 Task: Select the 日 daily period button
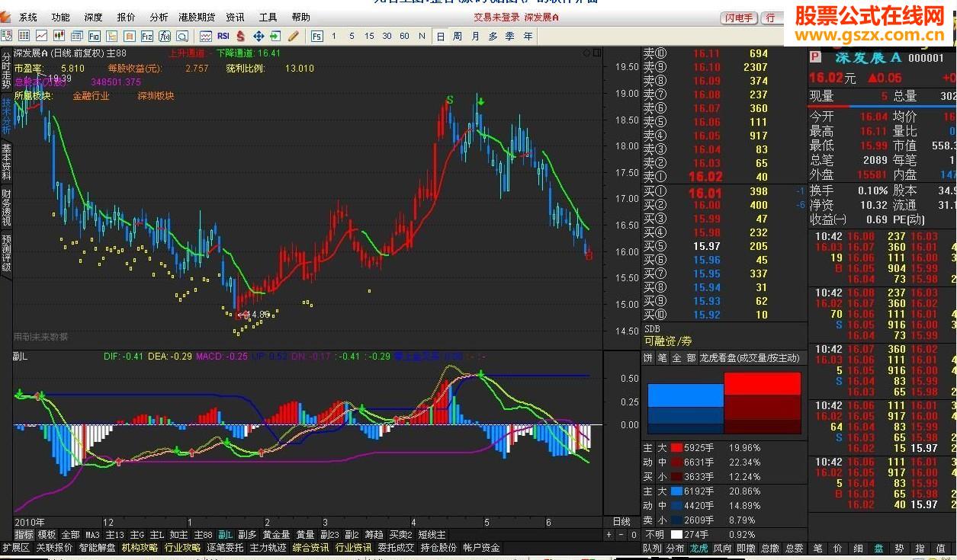(440, 36)
